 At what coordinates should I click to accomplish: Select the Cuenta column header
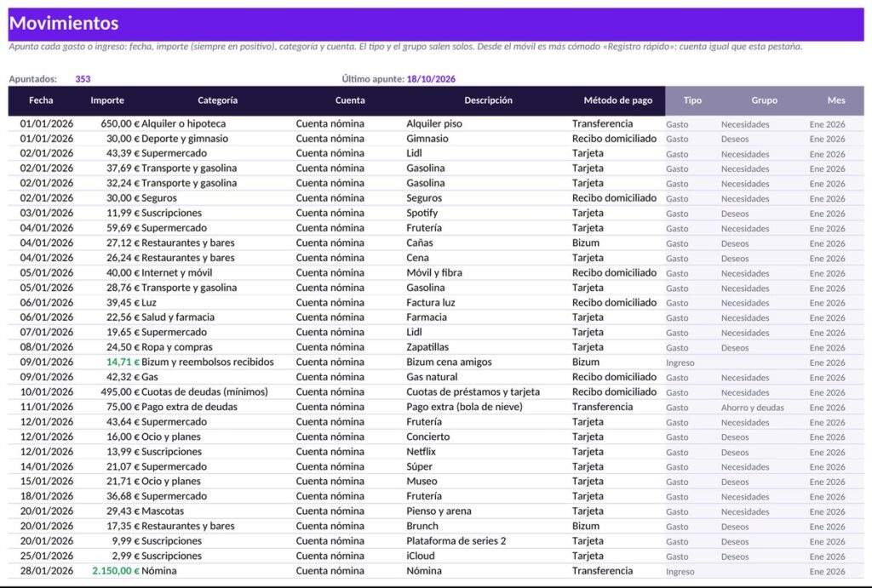(350, 100)
